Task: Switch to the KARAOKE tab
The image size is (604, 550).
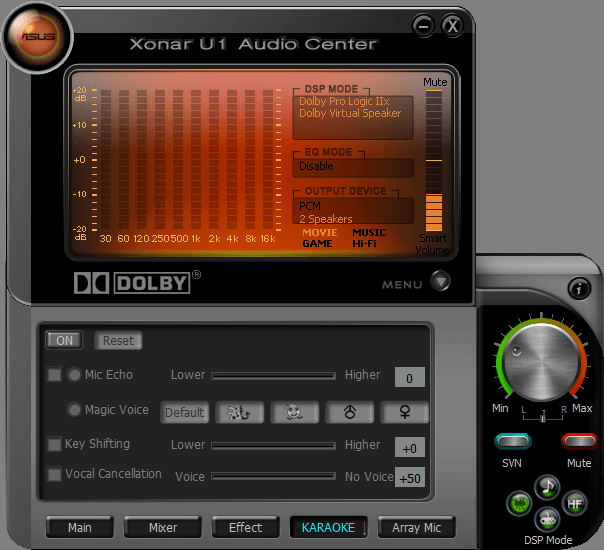Action: click(x=328, y=527)
